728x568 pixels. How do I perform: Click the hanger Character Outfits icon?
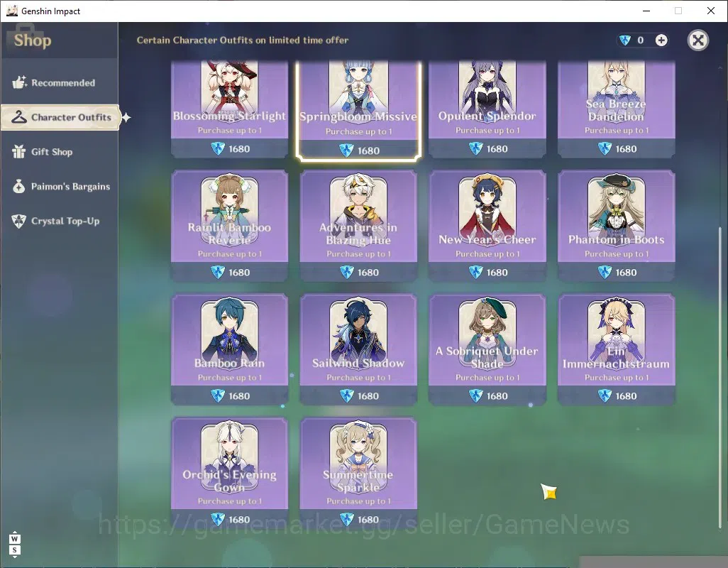coord(19,116)
